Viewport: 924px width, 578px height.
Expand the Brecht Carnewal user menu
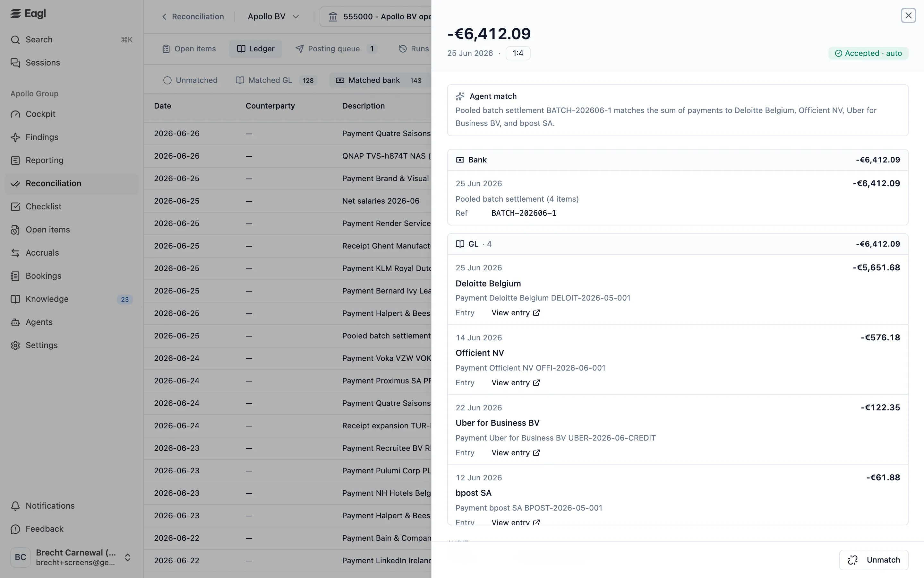click(x=72, y=557)
